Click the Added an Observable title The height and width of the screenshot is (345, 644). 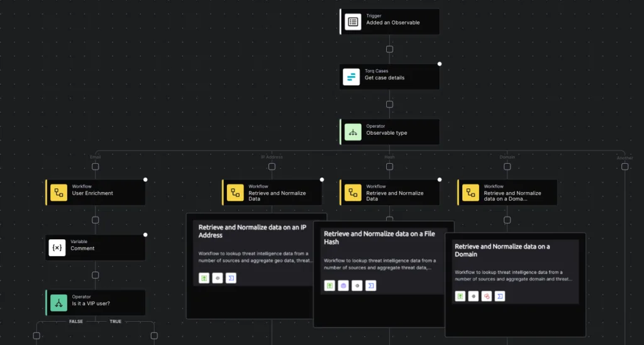point(393,23)
